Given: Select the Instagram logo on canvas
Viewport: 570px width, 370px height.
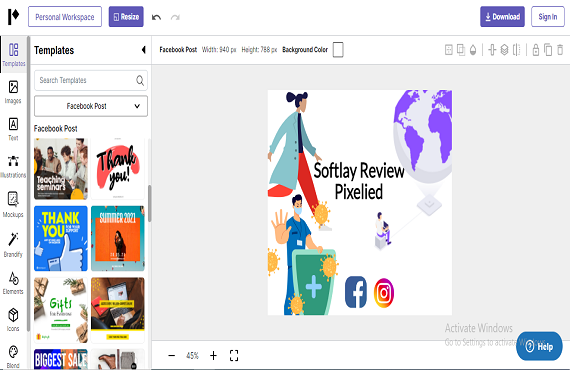Looking at the screenshot, I should coord(384,293).
